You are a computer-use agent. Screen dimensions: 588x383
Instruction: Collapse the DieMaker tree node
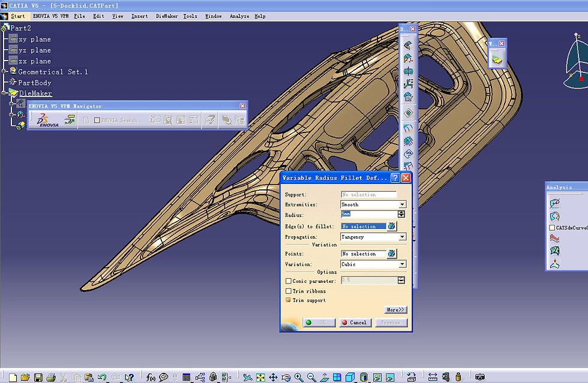pos(4,92)
